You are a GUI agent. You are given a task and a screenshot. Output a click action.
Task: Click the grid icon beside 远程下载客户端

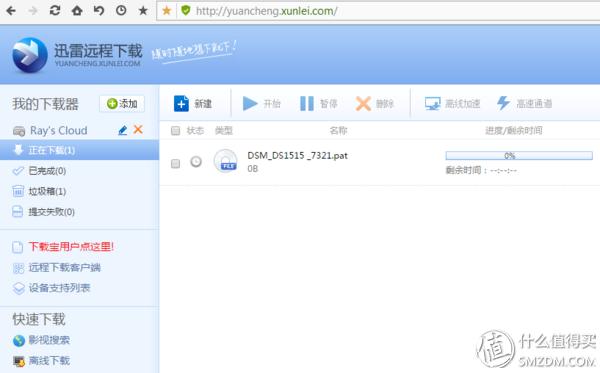(18, 268)
